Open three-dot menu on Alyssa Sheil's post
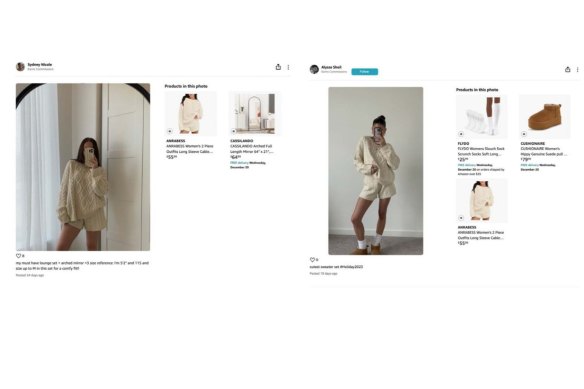The image size is (584, 389). [578, 70]
